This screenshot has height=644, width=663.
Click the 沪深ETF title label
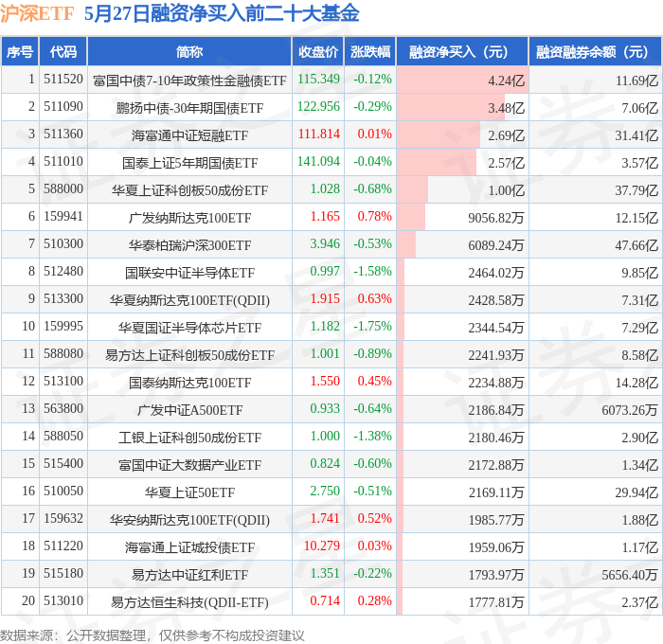37,13
